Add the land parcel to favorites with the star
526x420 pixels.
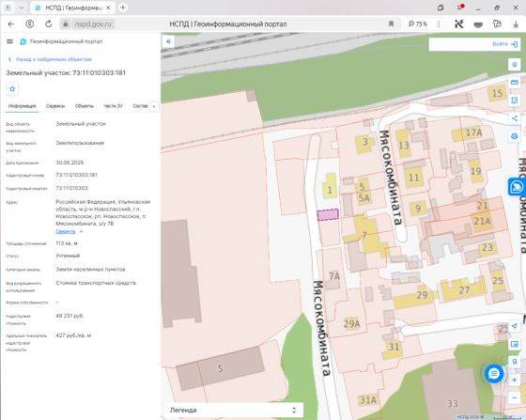click(x=12, y=89)
